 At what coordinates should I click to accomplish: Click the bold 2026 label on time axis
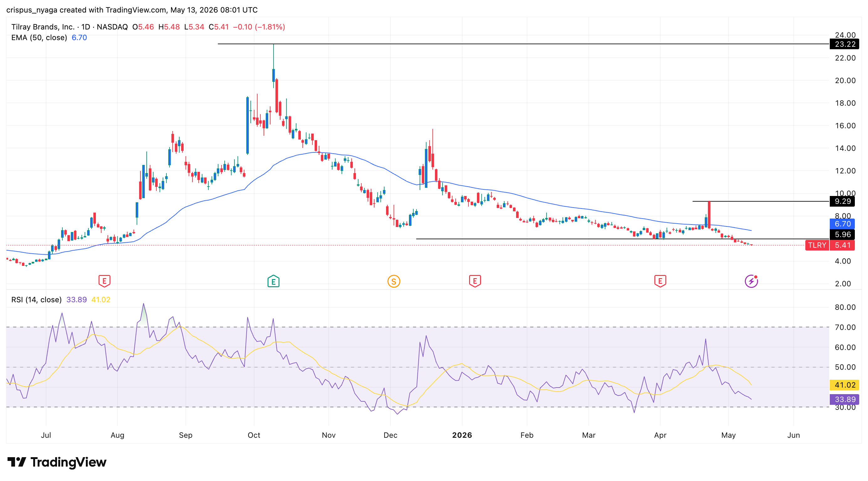(x=462, y=435)
